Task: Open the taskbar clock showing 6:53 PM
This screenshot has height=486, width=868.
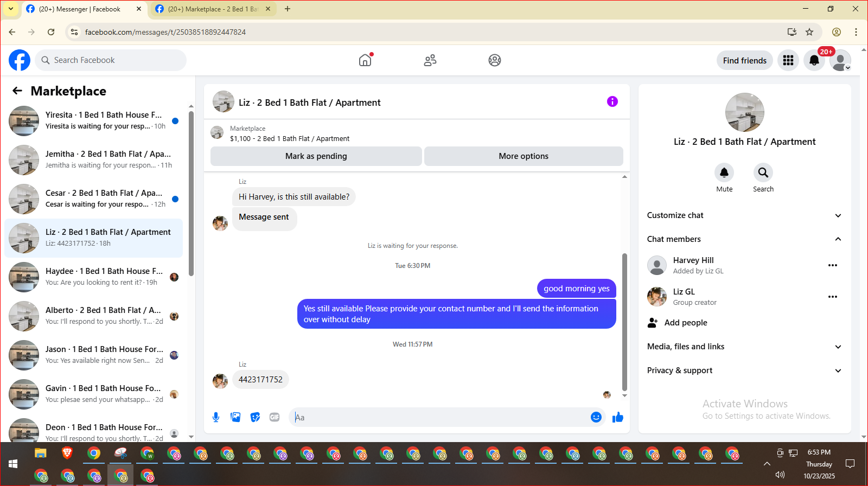Action: 819,452
